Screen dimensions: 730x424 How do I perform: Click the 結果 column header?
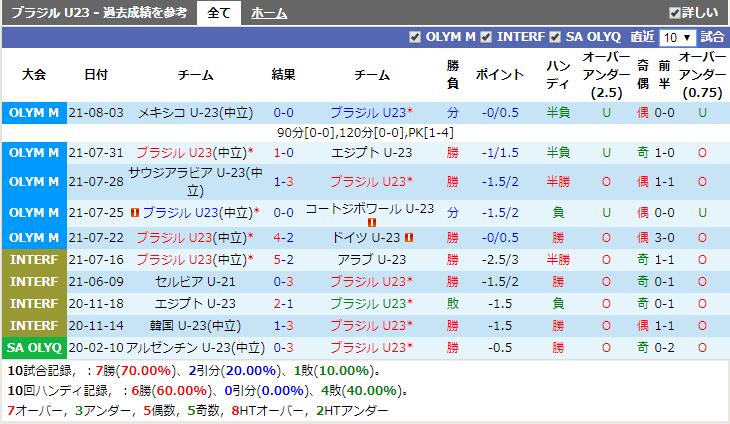click(x=284, y=74)
